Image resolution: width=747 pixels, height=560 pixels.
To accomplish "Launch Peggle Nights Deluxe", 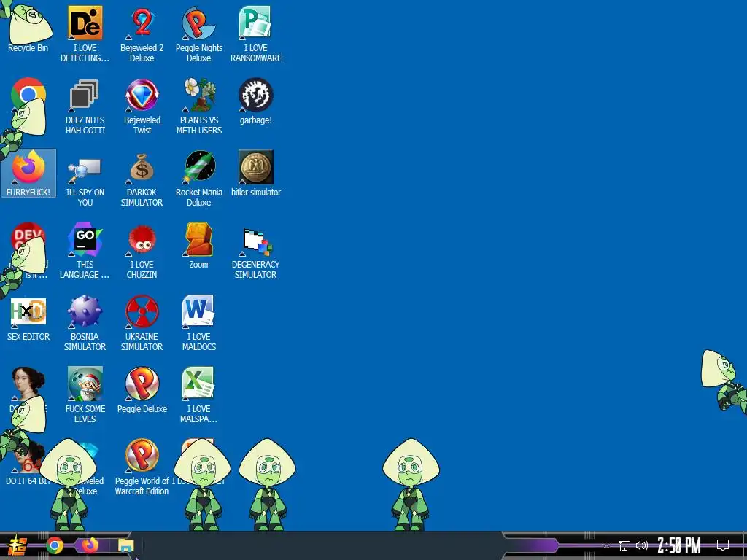I will (198, 34).
